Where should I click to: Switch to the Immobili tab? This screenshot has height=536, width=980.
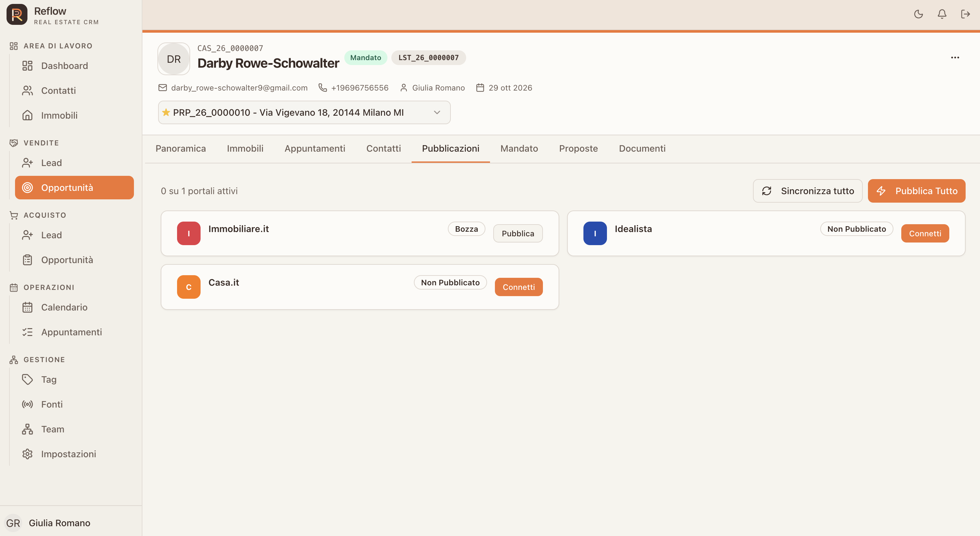point(245,148)
